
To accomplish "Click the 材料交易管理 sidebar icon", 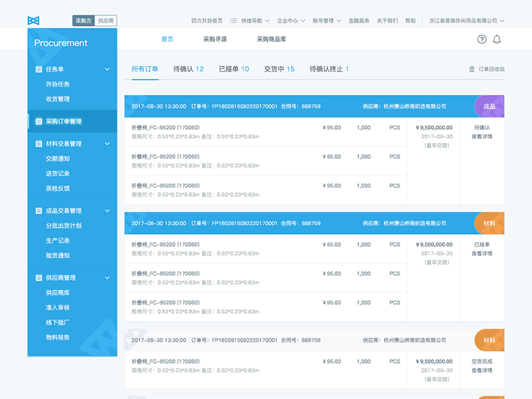I will tap(39, 144).
